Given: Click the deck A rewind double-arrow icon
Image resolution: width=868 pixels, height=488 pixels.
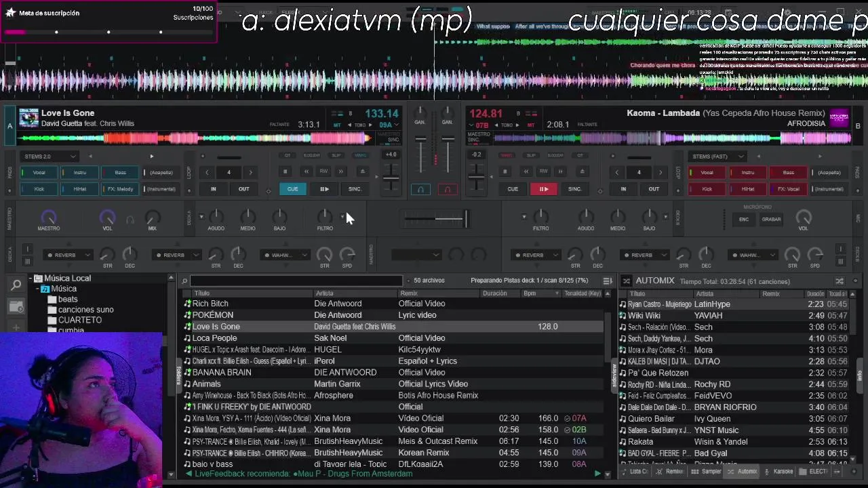Looking at the screenshot, I should tap(307, 171).
